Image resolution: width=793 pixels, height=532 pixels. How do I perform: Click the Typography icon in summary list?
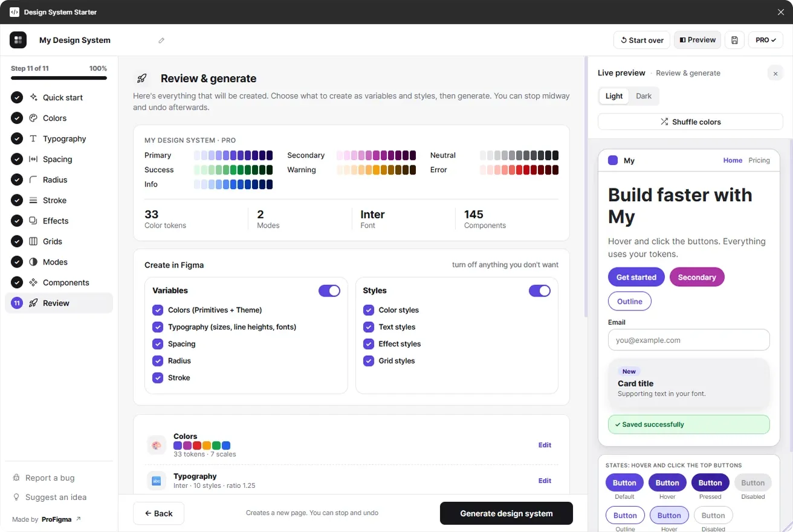coord(157,481)
